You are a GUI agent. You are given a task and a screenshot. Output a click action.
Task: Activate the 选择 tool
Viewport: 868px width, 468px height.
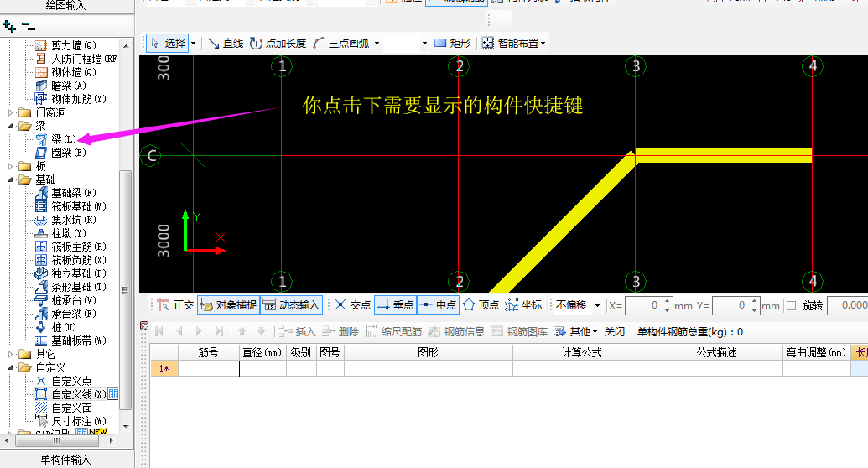click(x=169, y=44)
